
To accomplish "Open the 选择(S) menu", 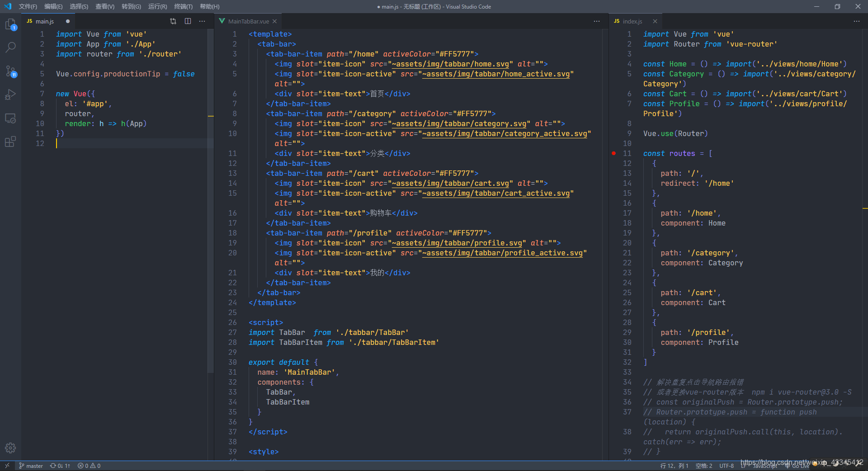I will [79, 6].
